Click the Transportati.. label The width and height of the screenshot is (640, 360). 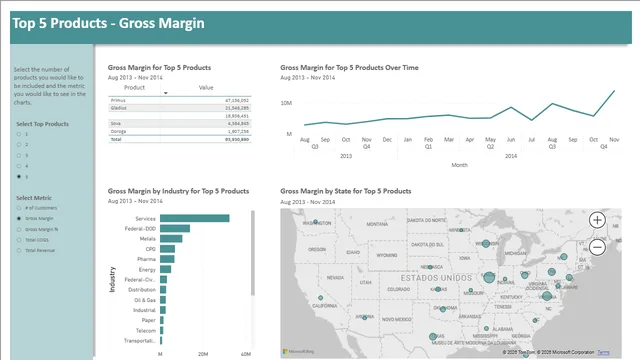(140, 341)
